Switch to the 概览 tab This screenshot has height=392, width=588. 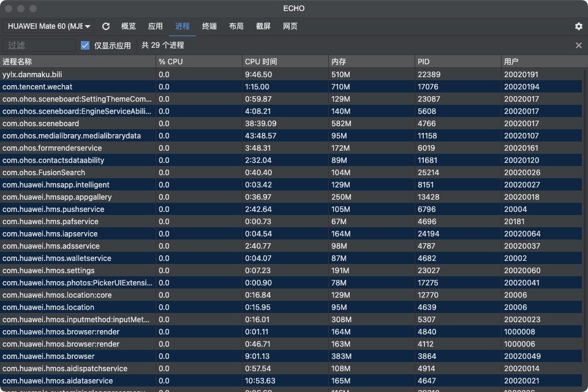point(129,26)
